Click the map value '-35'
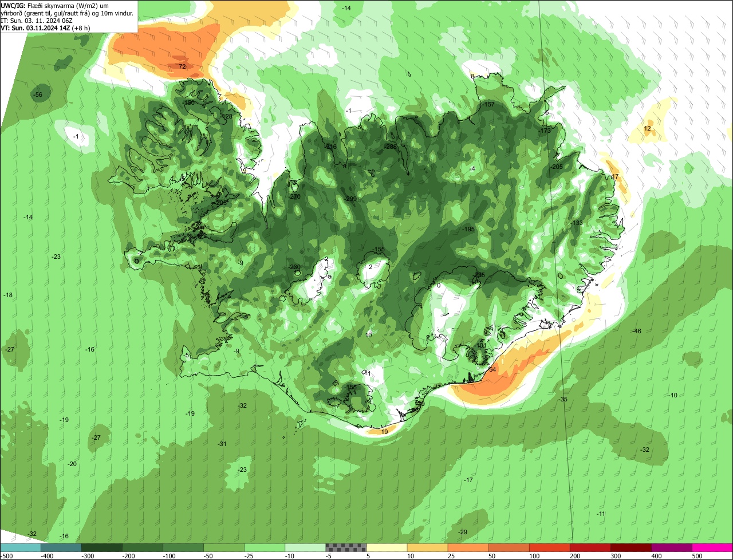 [x=563, y=399]
